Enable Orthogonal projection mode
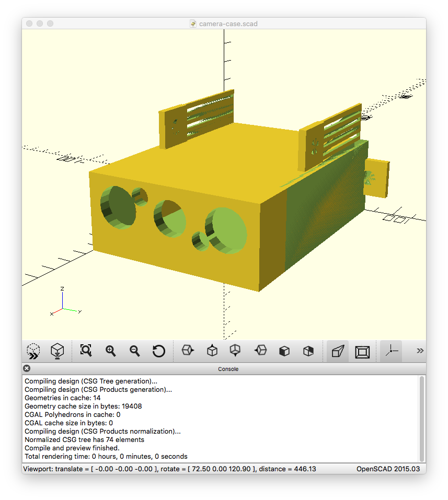 362,351
